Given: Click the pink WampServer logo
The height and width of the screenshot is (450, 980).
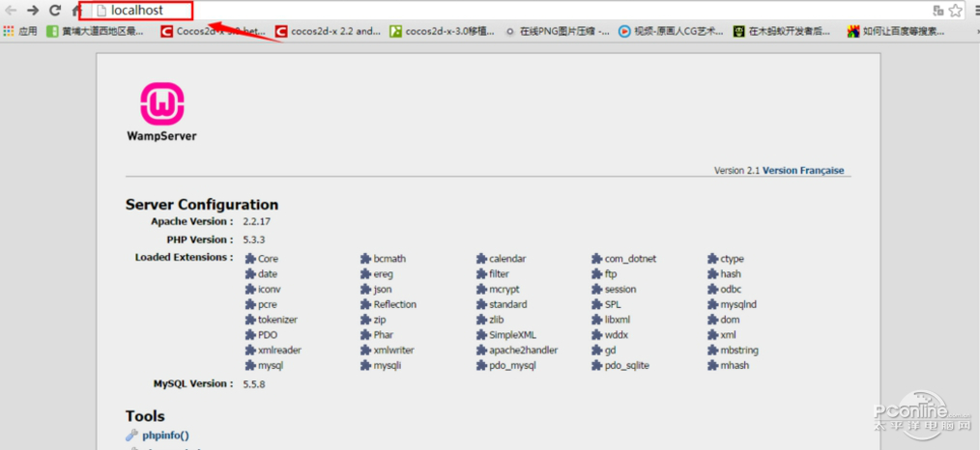Looking at the screenshot, I should coord(161,103).
